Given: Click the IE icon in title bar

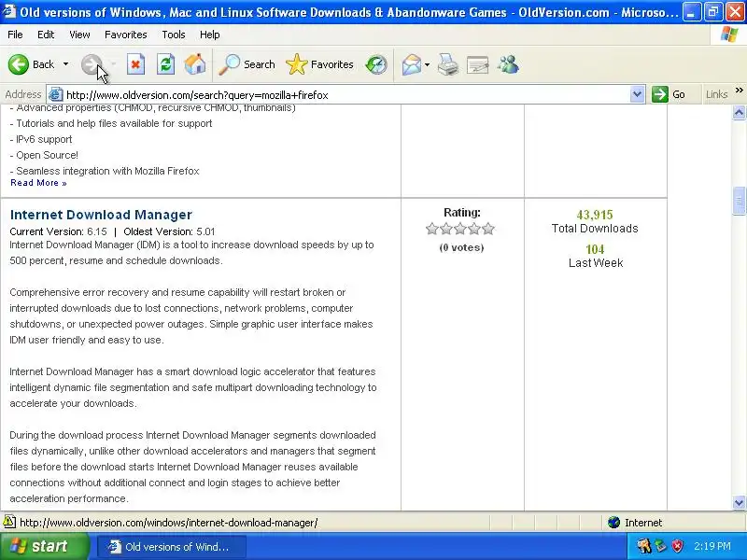Looking at the screenshot, I should pyautogui.click(x=9, y=11).
